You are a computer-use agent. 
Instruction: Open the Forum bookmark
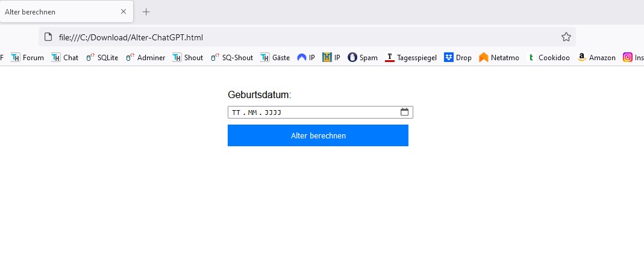click(28, 58)
